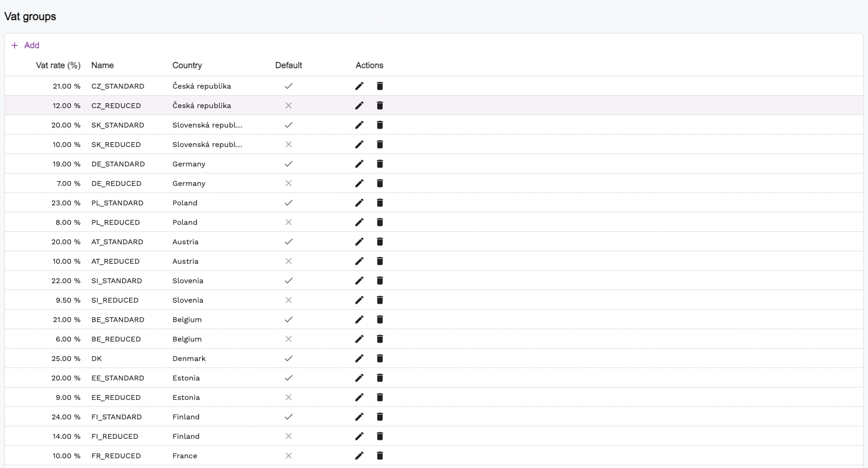Select the FI_STANDARD name cell
The height and width of the screenshot is (468, 868).
click(117, 417)
